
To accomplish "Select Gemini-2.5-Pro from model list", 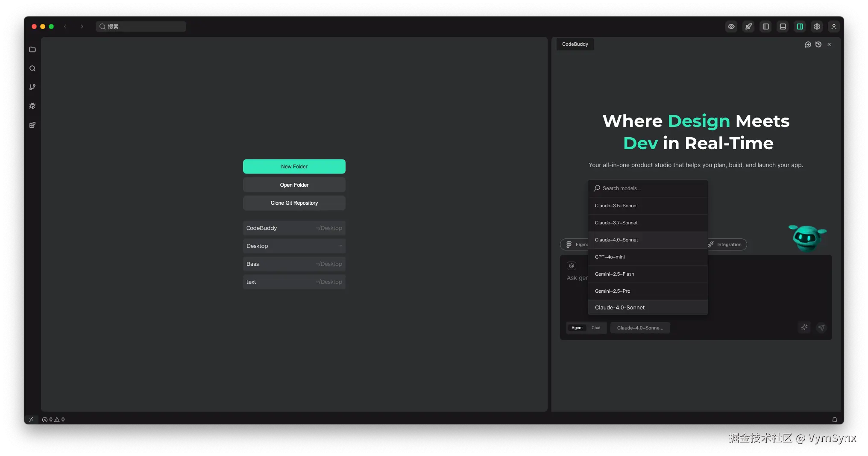I will point(648,291).
